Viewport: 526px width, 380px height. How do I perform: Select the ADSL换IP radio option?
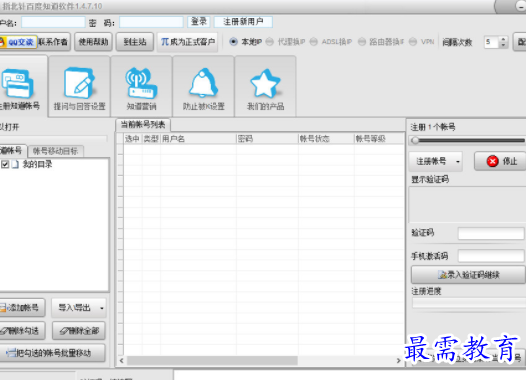pyautogui.click(x=313, y=42)
